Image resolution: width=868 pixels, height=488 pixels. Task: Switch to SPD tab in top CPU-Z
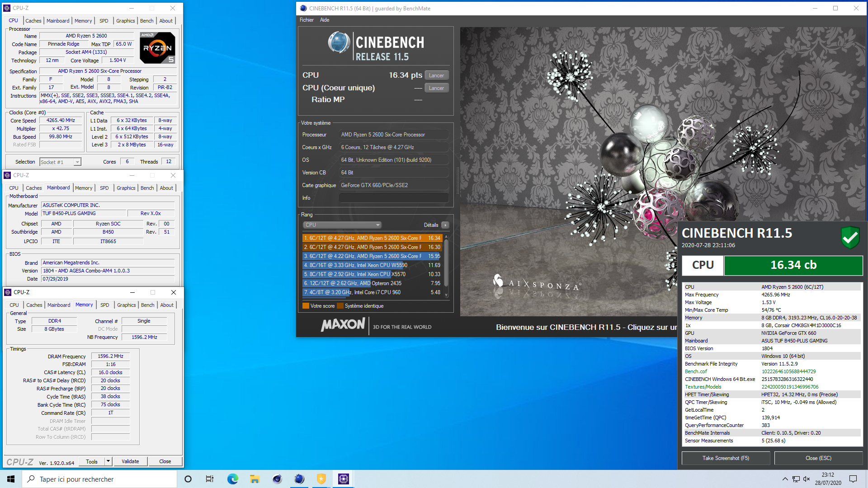(x=104, y=21)
